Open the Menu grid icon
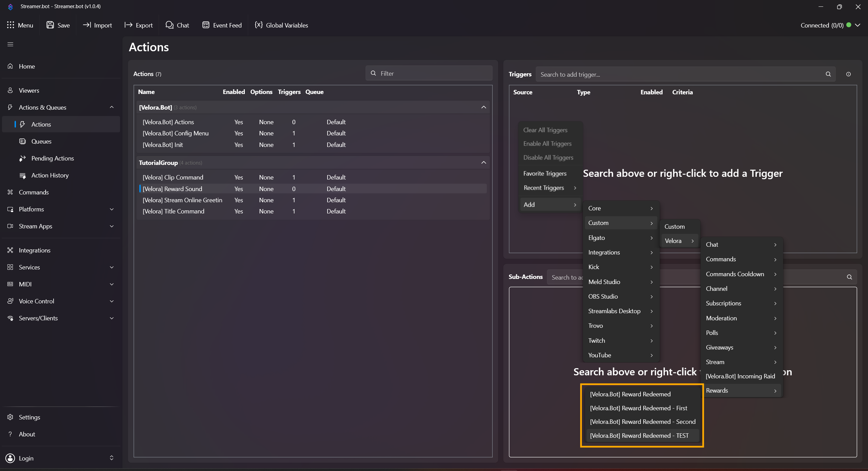 pos(11,25)
